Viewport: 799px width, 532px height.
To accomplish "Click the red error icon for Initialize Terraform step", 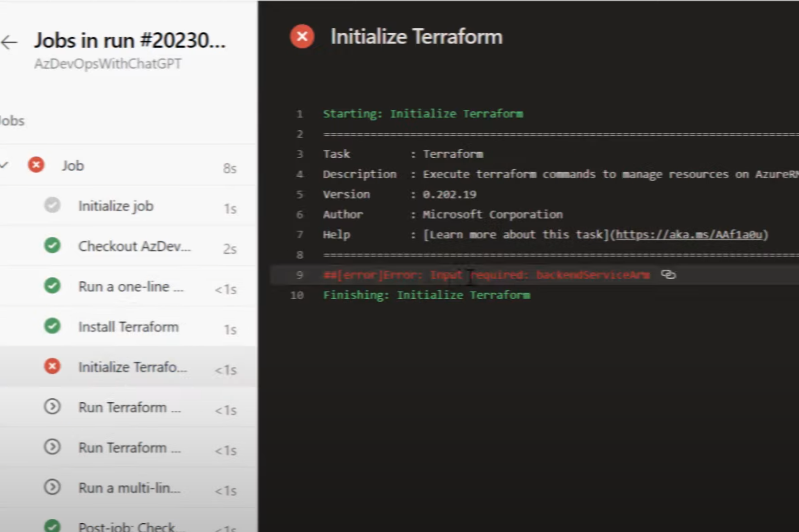I will [x=52, y=366].
